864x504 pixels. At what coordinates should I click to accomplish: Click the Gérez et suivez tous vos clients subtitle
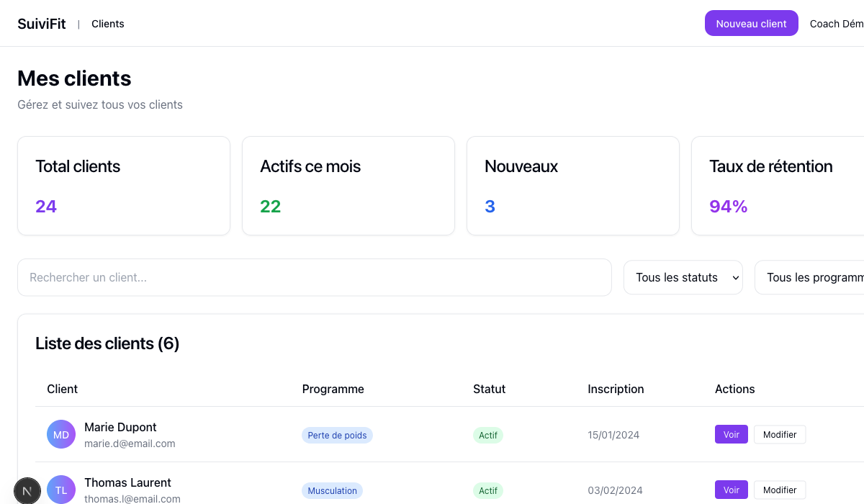pos(100,104)
